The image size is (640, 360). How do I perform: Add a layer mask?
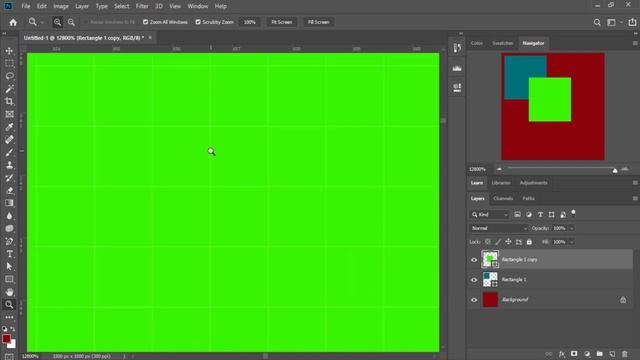pyautogui.click(x=574, y=354)
